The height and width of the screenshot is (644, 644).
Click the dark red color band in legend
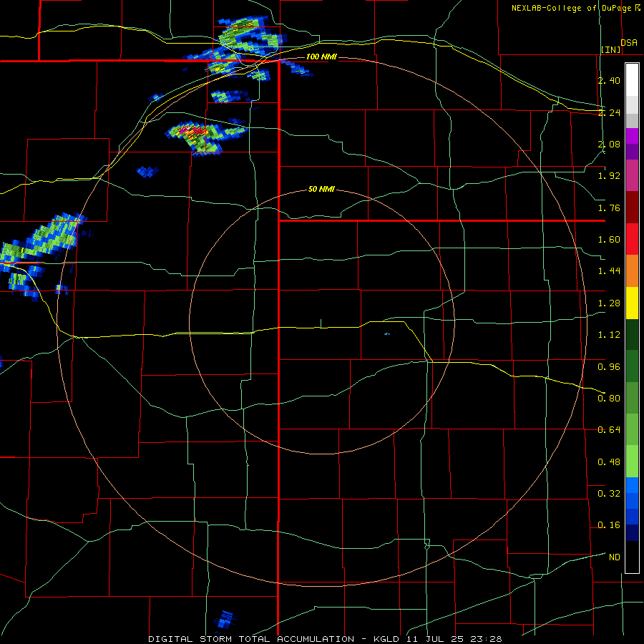click(x=632, y=208)
